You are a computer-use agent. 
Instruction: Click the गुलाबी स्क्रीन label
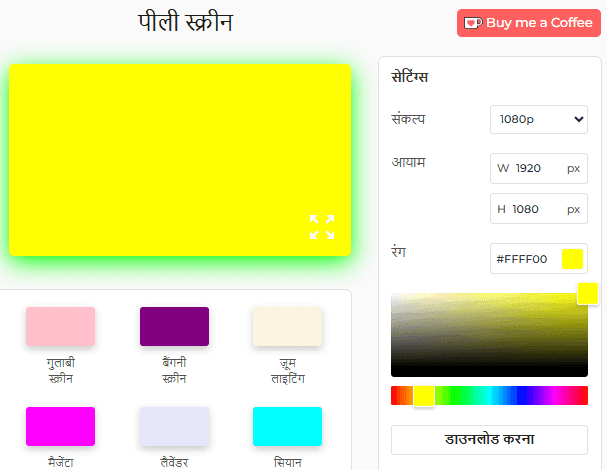(x=61, y=371)
